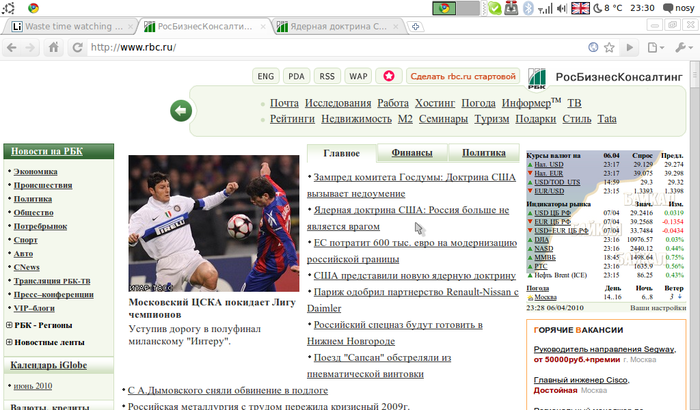Click the RBC logo icon
700x410 pixels.
537,79
